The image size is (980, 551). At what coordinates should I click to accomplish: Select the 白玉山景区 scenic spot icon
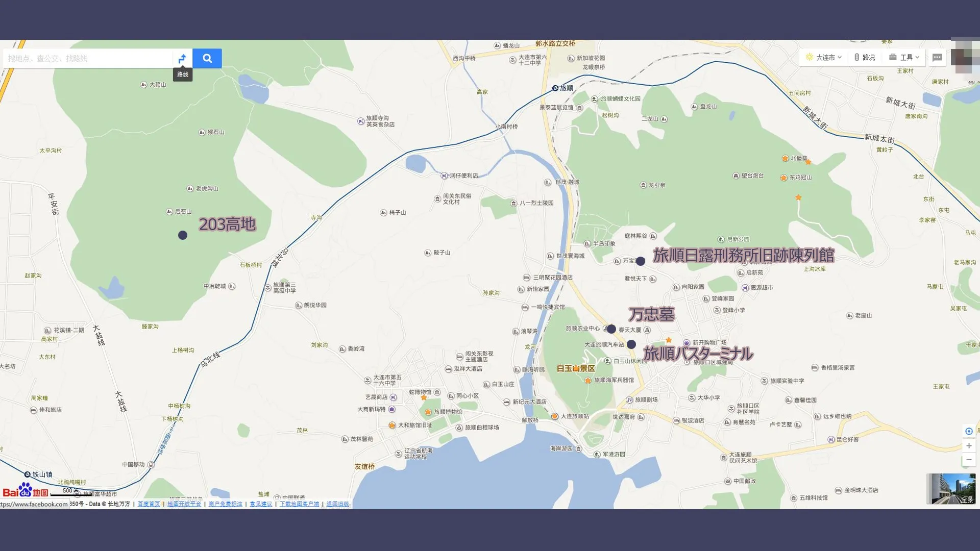(x=576, y=368)
